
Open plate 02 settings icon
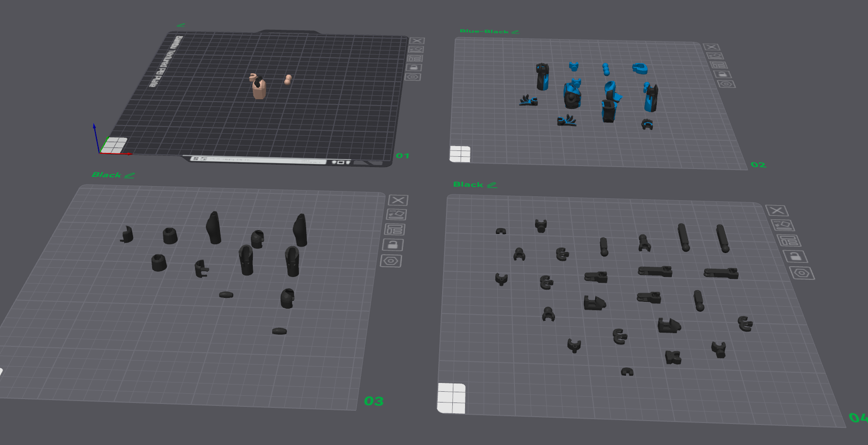coord(726,84)
